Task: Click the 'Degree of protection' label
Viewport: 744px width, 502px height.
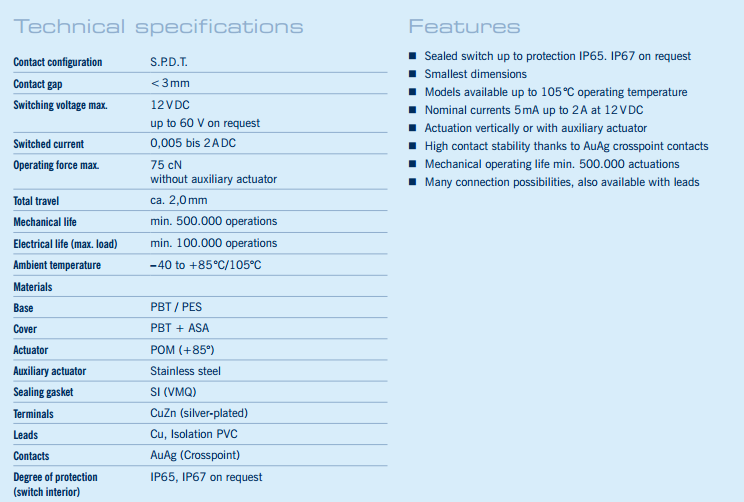Action: [x=56, y=477]
